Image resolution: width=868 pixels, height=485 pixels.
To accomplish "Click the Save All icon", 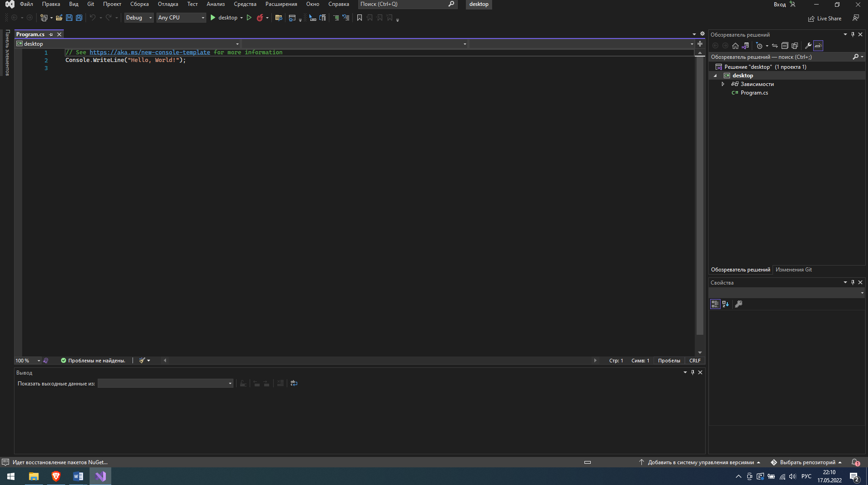I will (x=79, y=18).
